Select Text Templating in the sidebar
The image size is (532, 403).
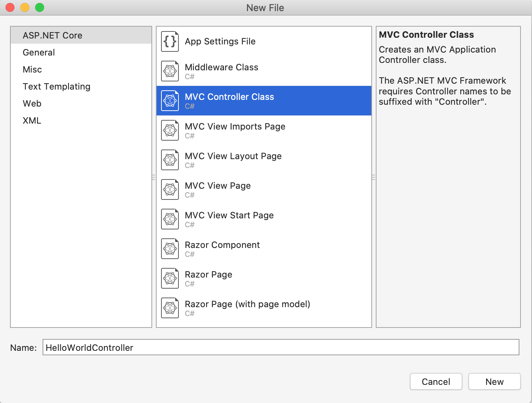click(56, 86)
